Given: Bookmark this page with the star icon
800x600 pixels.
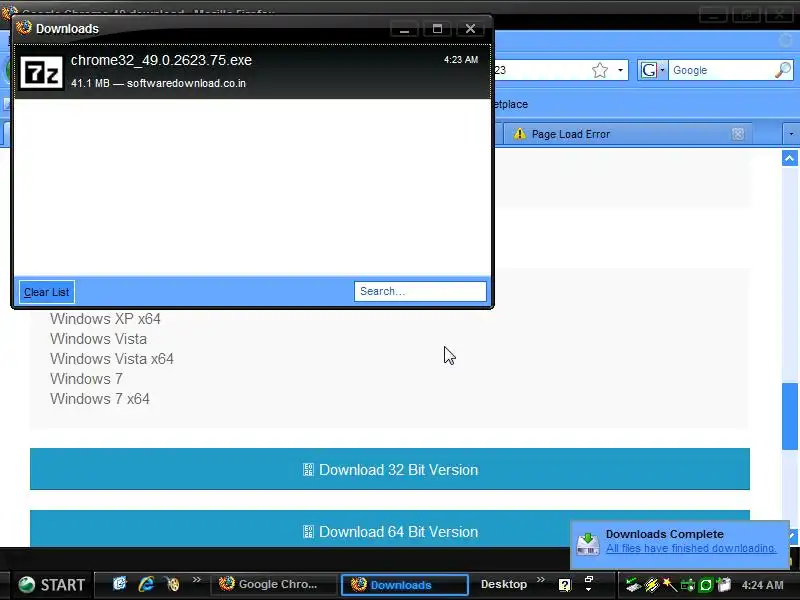Looking at the screenshot, I should click(x=600, y=70).
